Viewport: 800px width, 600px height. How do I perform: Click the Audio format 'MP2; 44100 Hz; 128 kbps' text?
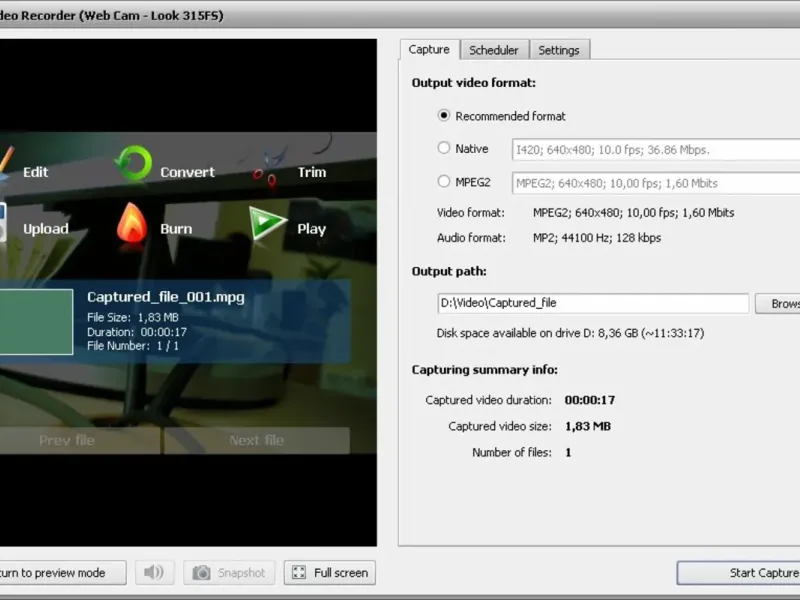point(597,238)
